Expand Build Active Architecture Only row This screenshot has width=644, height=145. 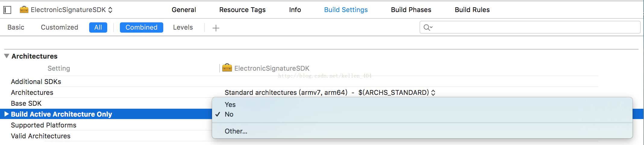pos(6,114)
